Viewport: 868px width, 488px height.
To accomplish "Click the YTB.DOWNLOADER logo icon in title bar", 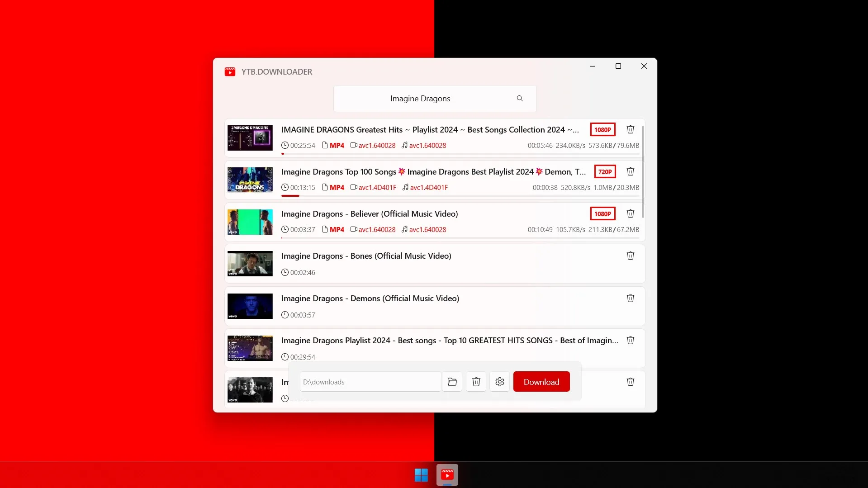I will 230,71.
